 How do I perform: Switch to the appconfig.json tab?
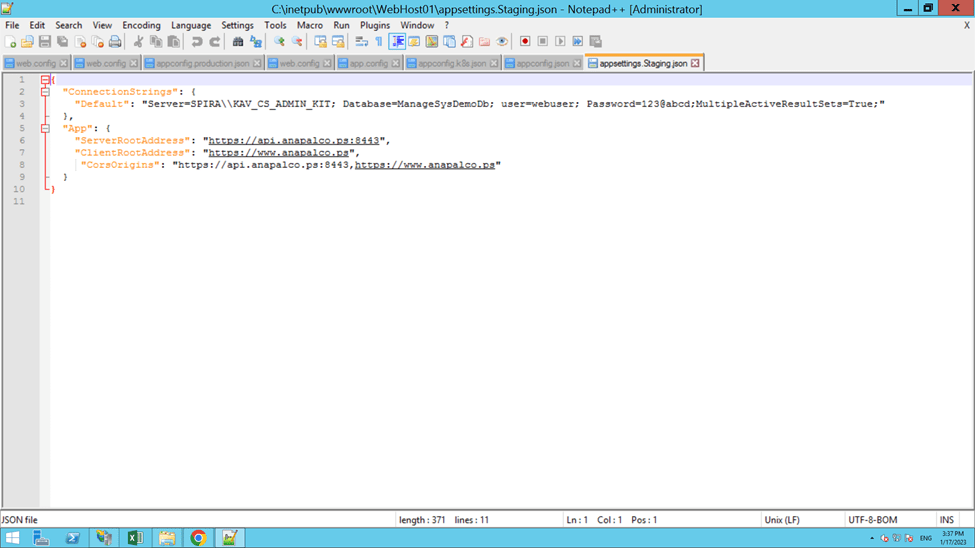(x=542, y=63)
